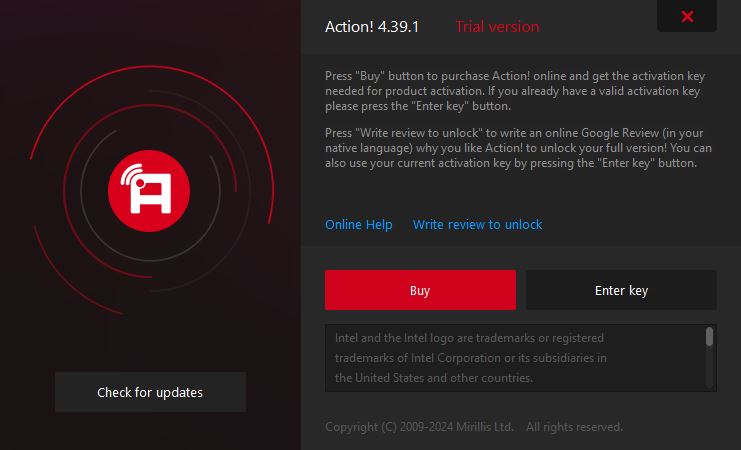This screenshot has width=741, height=450.
Task: Check for updates
Action: 150,392
